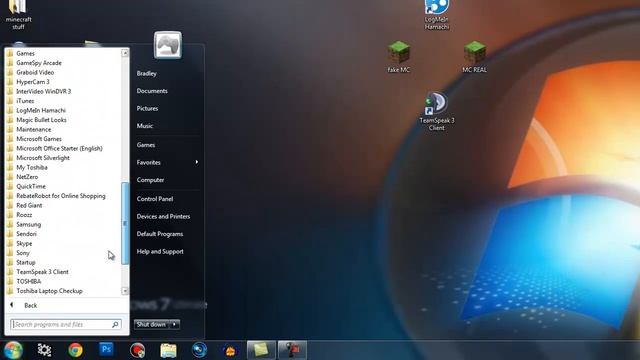Click the Windows Start orb
This screenshot has width=640, height=360.
pos(13,350)
